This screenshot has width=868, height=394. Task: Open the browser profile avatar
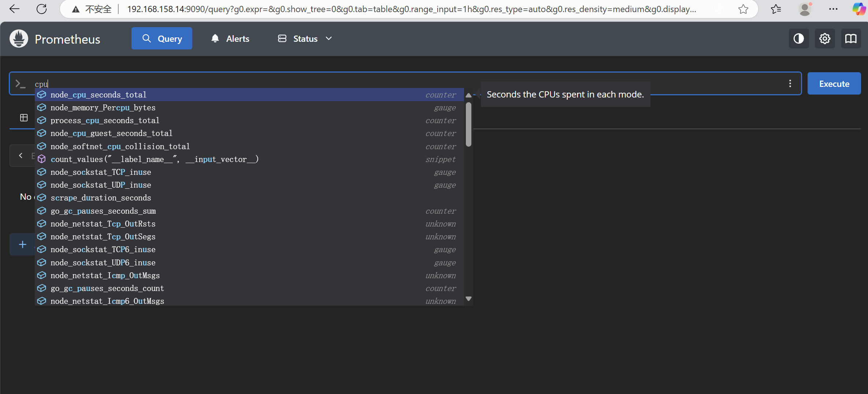[805, 9]
